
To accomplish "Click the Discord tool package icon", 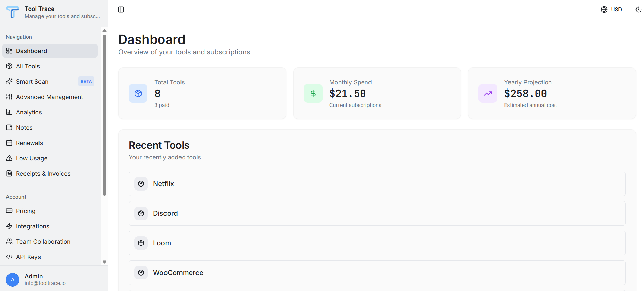I will click(141, 213).
